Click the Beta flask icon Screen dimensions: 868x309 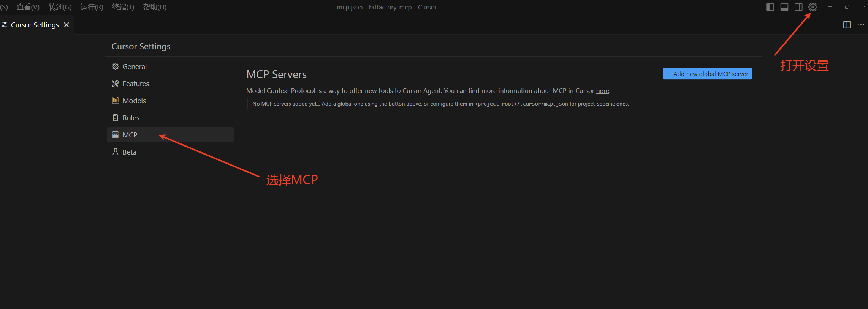[x=116, y=152]
